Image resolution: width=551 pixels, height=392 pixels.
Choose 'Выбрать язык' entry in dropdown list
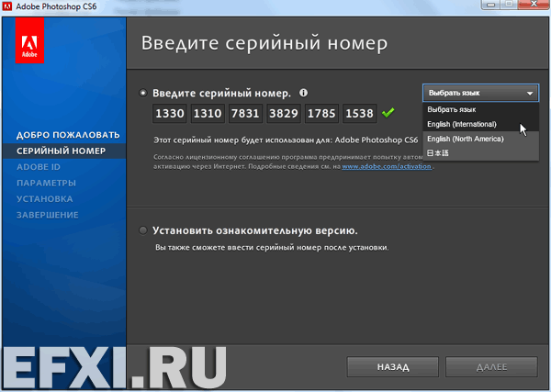tap(480, 109)
